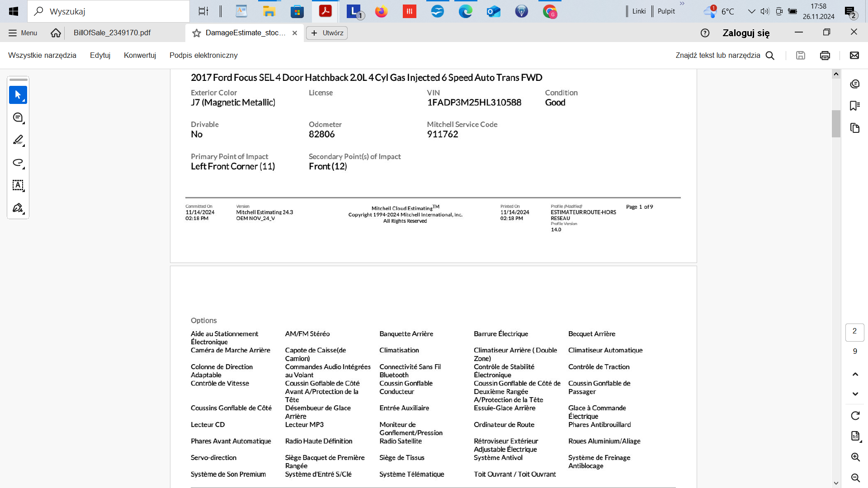Open Microsoft Store from taskbar
This screenshot has height=488, width=868.
coord(297,11)
